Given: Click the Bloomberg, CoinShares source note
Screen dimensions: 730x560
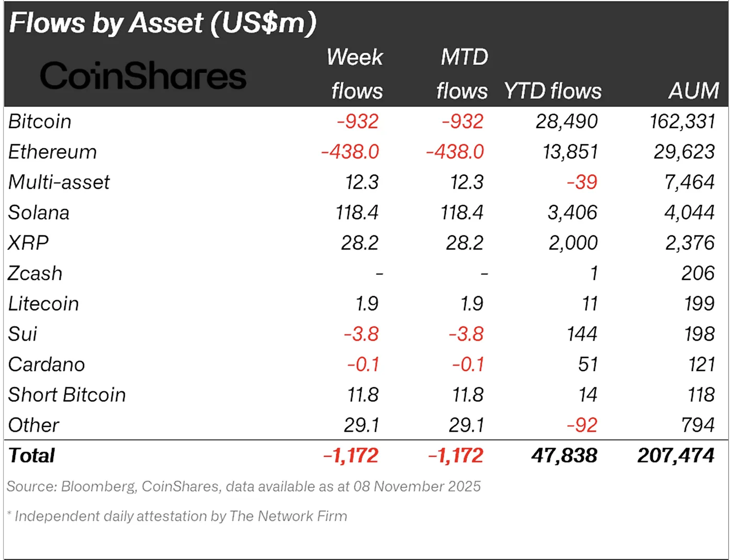Looking at the screenshot, I should click(244, 486).
